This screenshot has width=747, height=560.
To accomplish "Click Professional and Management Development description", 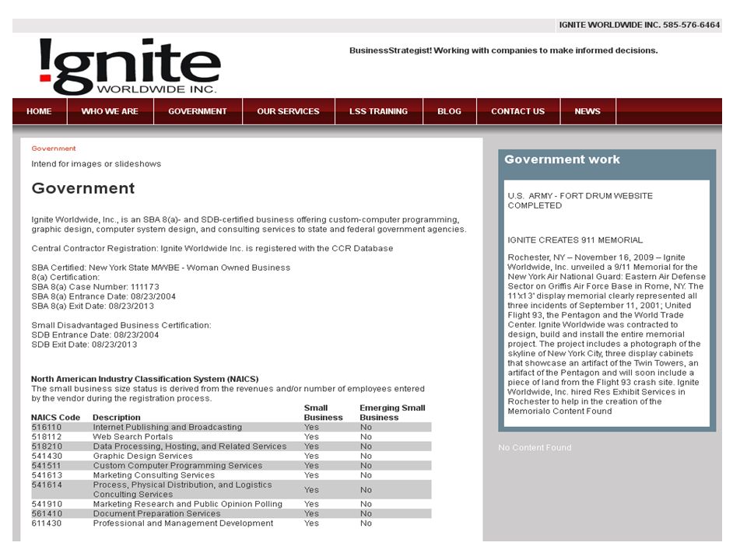I will [x=183, y=523].
